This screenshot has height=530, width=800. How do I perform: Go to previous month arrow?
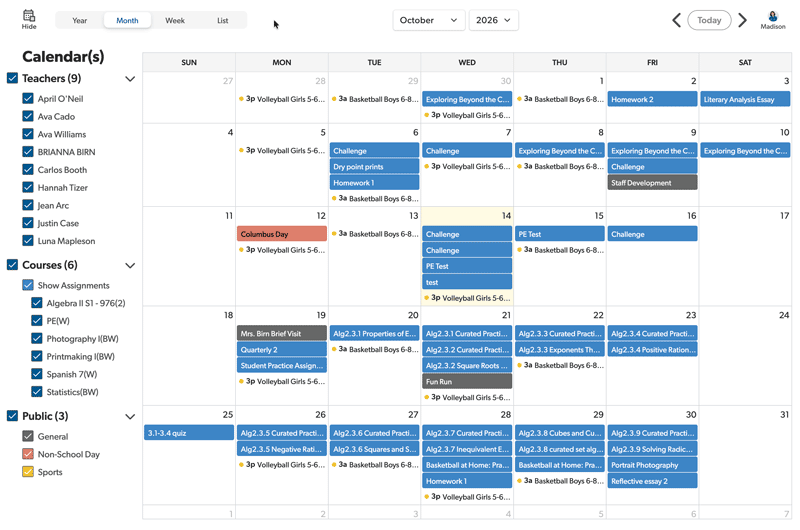(x=677, y=20)
